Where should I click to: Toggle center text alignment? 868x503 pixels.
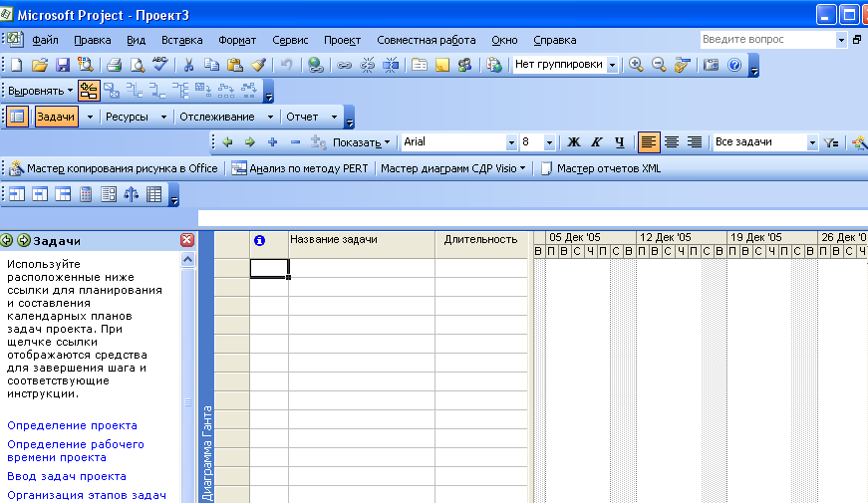pos(672,142)
